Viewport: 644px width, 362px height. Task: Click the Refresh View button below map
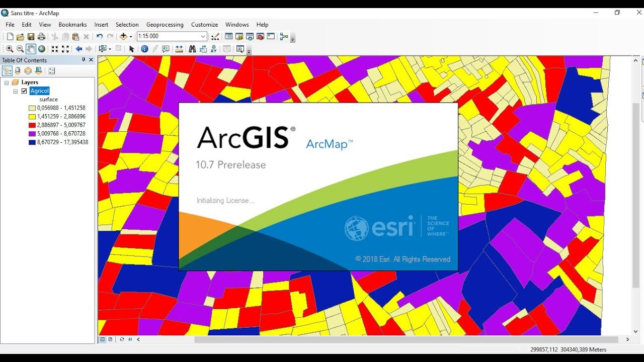click(x=122, y=339)
